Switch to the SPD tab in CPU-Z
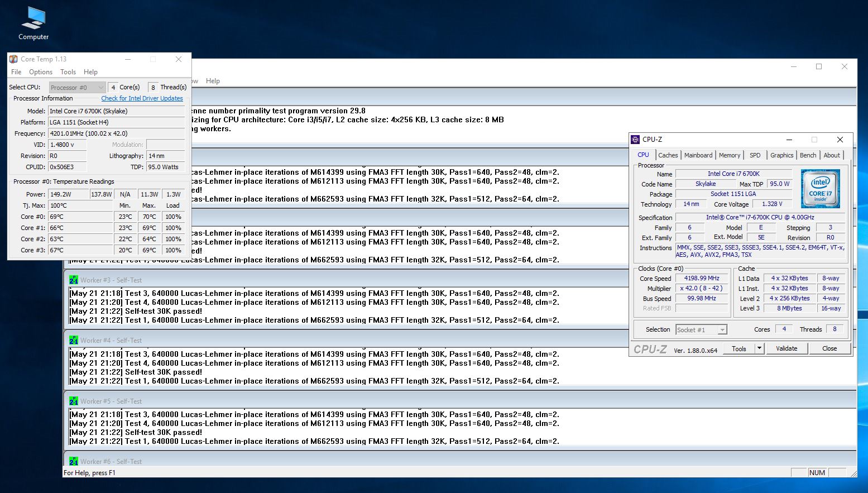 [x=755, y=155]
